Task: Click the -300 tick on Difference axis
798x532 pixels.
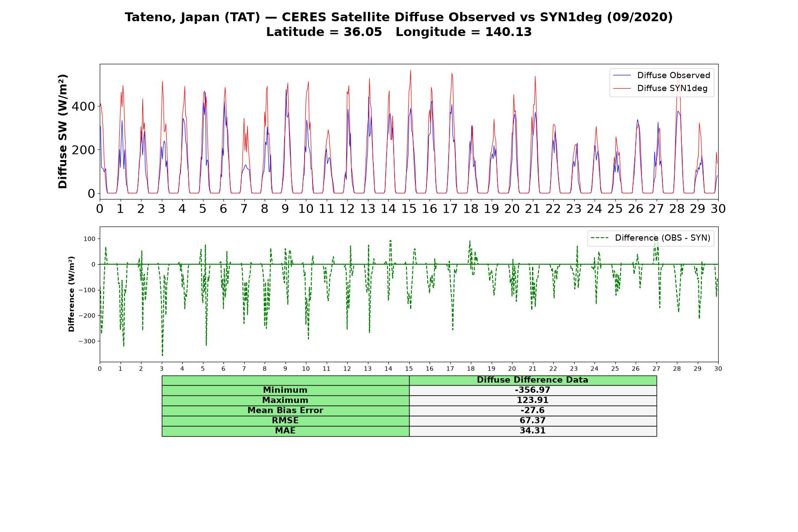Action: pos(87,341)
